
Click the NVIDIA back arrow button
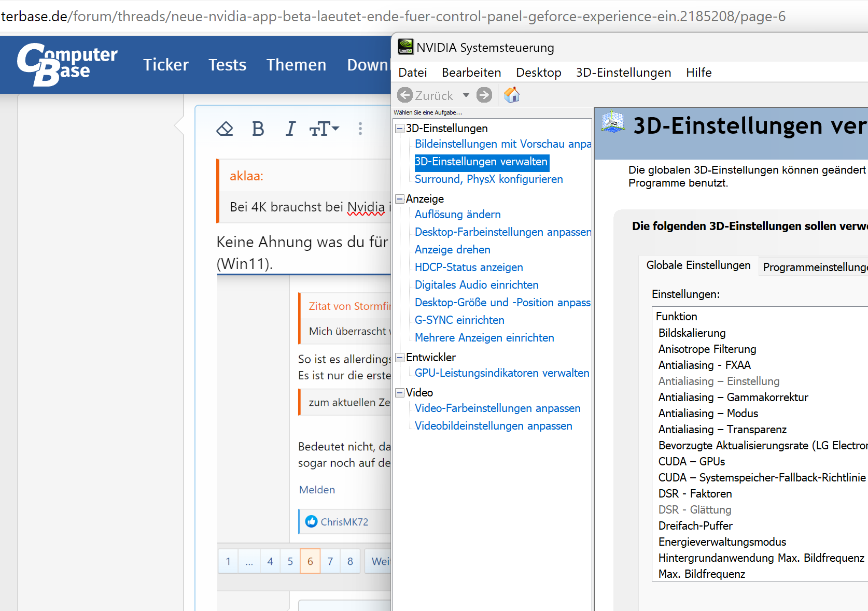tap(405, 95)
